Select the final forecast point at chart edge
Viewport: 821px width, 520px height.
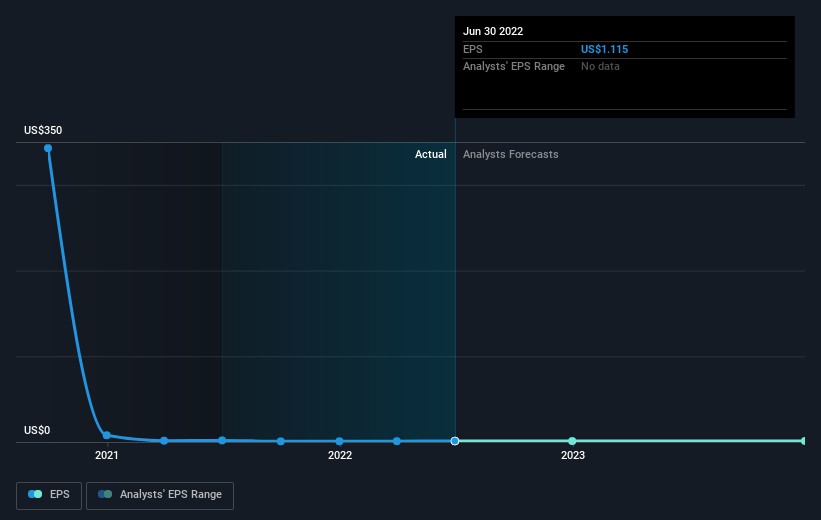(803, 441)
